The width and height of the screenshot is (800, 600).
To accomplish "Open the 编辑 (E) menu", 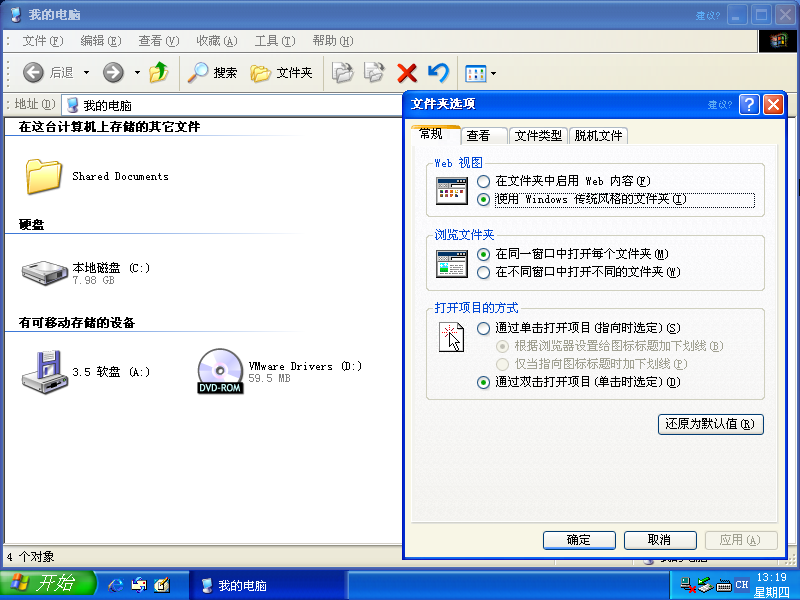I will (x=101, y=41).
